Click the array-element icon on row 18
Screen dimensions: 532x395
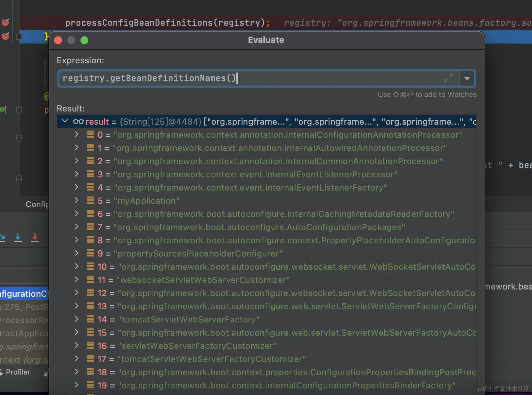pos(90,372)
